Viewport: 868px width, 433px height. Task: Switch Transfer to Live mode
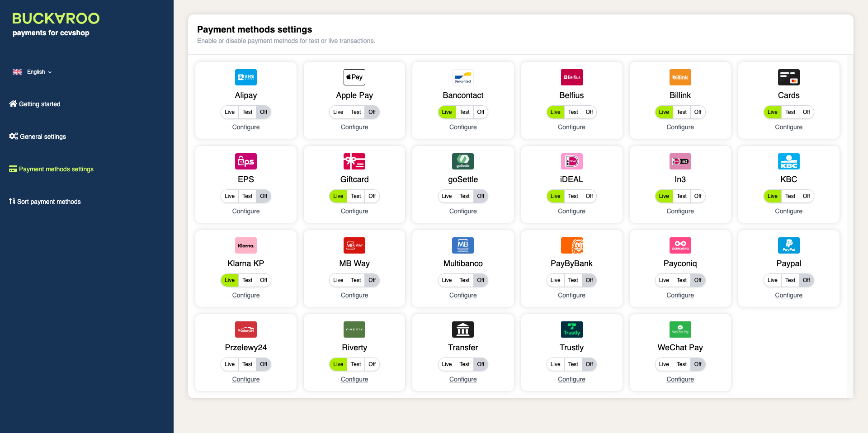pyautogui.click(x=447, y=364)
